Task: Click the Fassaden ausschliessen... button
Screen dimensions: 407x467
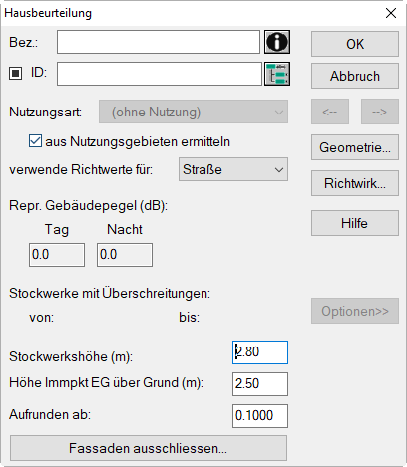Action: tap(148, 448)
